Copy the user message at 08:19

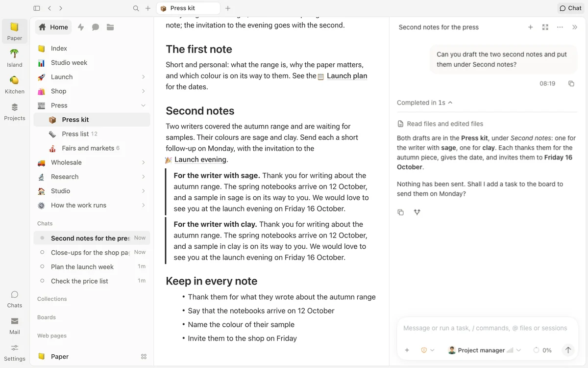click(x=571, y=84)
